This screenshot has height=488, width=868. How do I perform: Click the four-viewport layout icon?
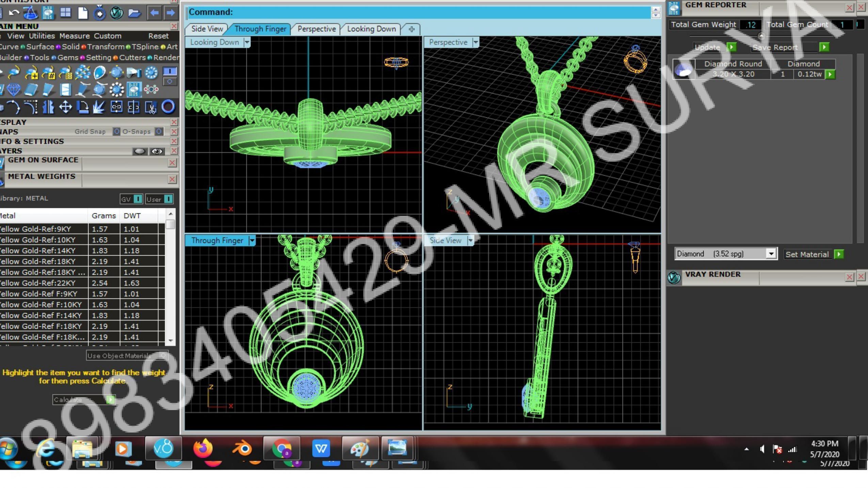(x=65, y=13)
